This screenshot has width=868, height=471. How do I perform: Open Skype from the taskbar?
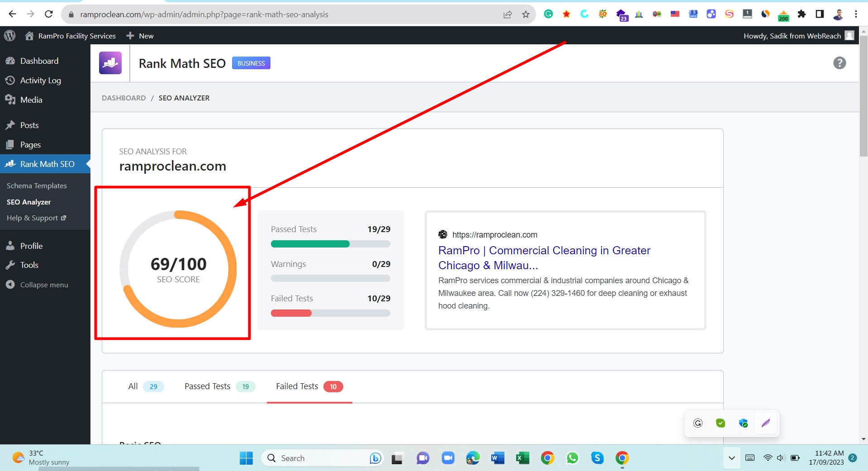click(x=597, y=458)
